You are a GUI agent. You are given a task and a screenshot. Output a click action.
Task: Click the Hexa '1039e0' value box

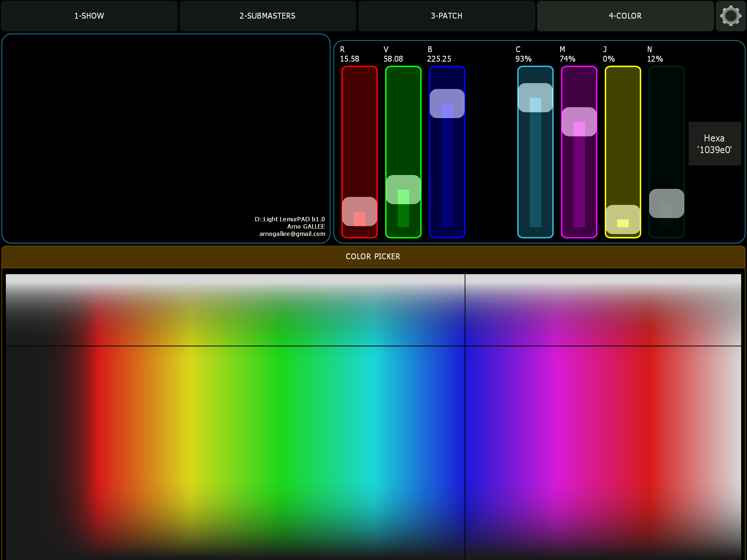tap(714, 144)
